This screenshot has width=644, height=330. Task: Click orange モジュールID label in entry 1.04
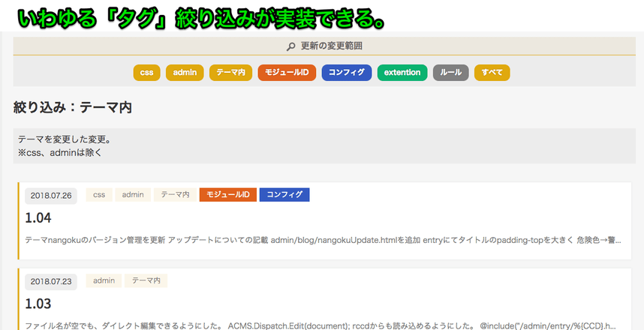click(x=227, y=195)
